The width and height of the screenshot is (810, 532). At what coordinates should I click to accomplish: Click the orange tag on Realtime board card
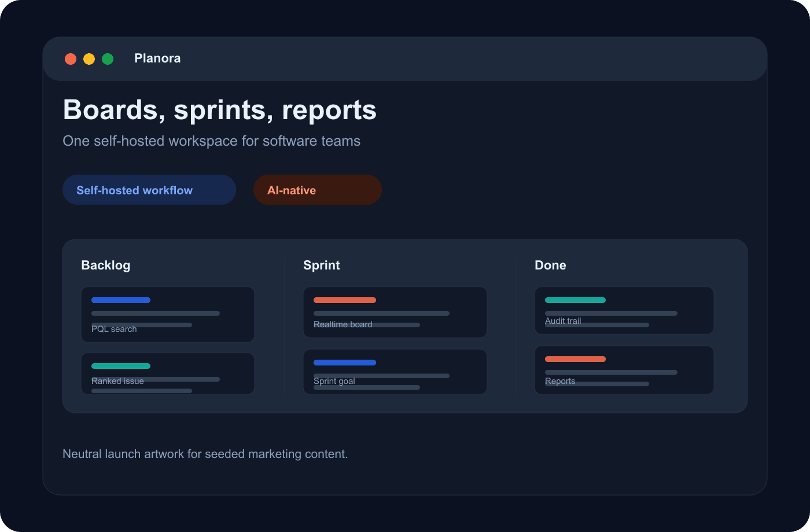tap(345, 300)
